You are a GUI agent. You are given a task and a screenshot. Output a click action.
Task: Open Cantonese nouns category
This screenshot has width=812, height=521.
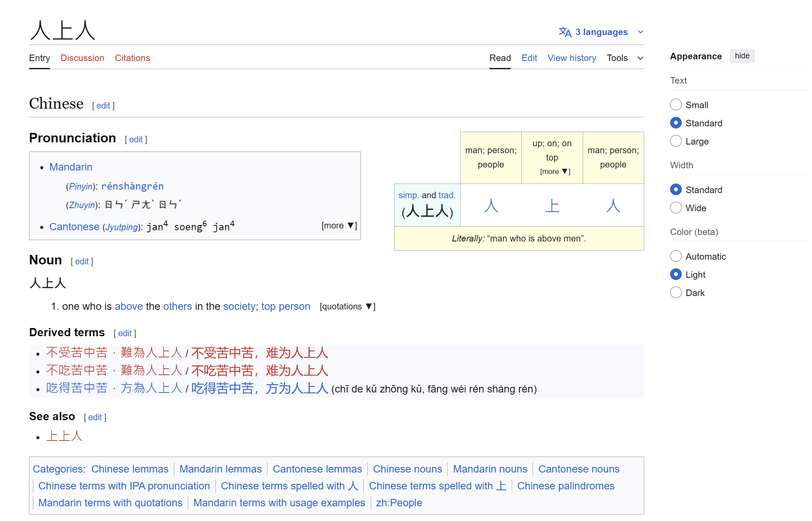click(x=579, y=469)
